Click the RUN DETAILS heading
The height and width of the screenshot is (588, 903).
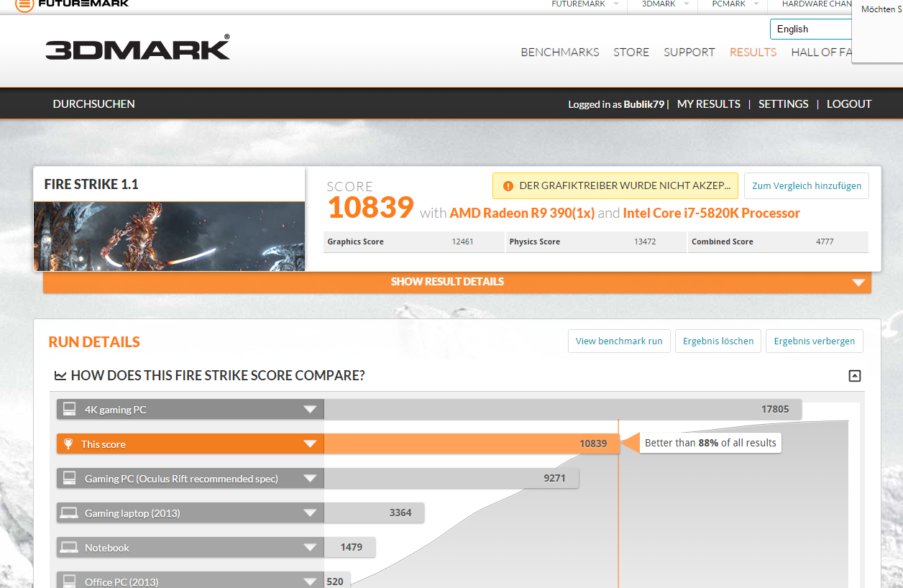click(x=94, y=342)
